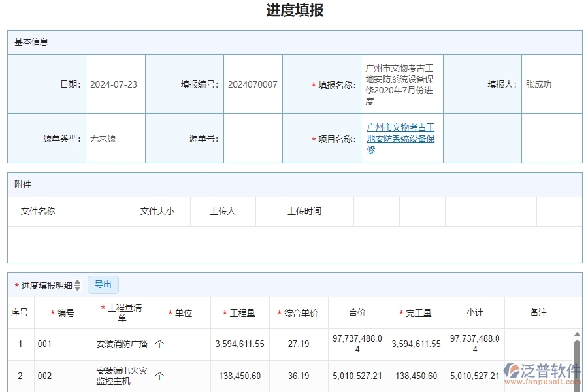The image size is (588, 392).
Task: Select the 日期 value 2024-07-23
Action: 114,84
